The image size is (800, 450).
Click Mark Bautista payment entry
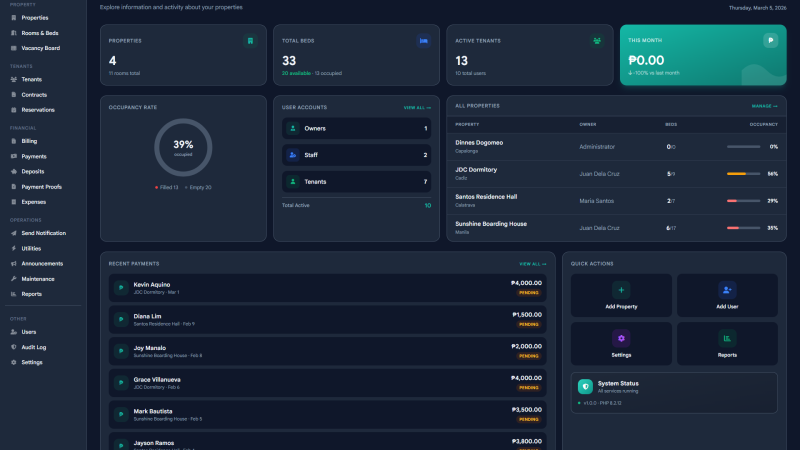(x=328, y=414)
